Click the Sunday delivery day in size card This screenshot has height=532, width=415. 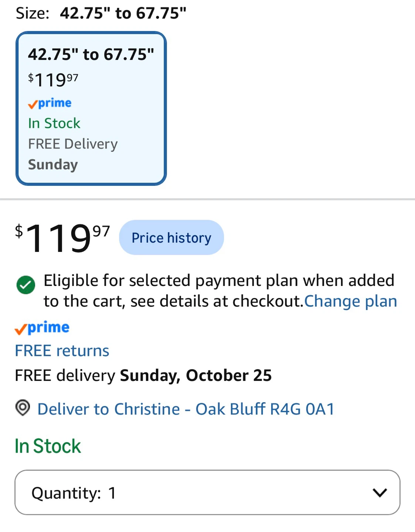53,165
